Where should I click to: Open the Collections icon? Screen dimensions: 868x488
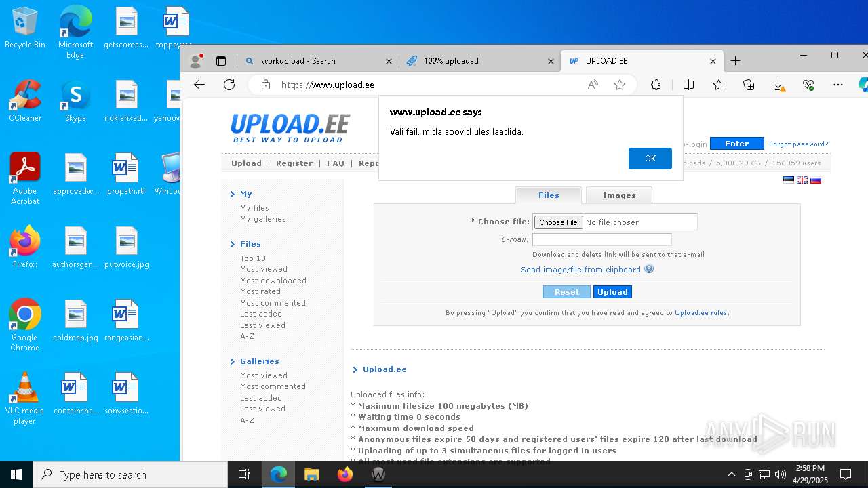pos(749,85)
